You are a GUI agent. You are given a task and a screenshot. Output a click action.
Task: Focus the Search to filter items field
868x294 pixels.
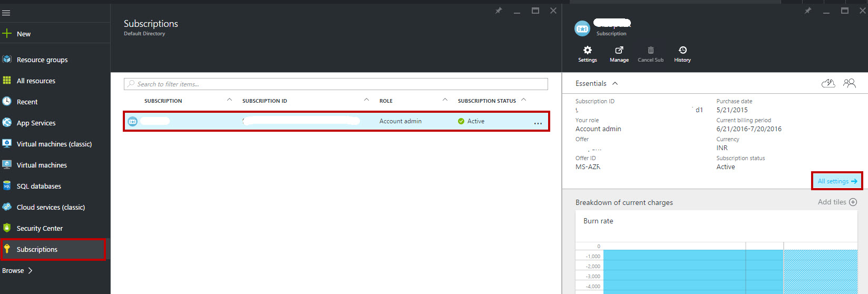336,84
